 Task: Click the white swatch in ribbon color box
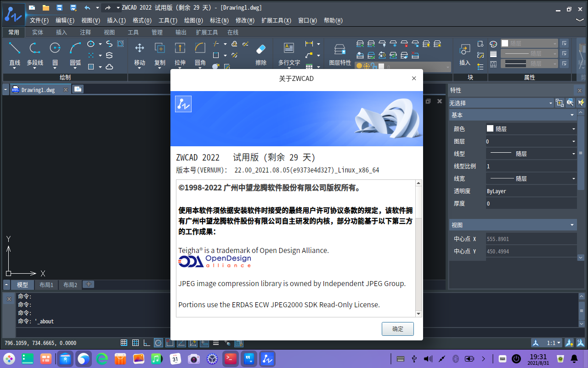pyautogui.click(x=505, y=43)
